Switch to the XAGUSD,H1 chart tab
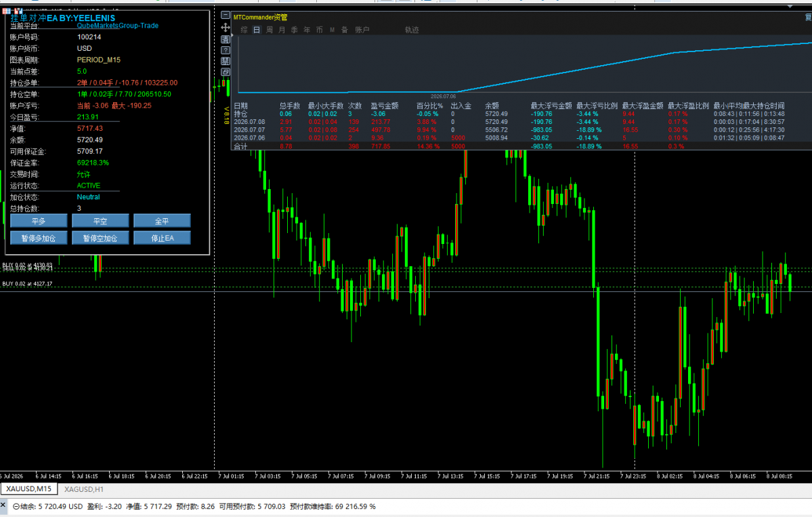The image size is (812, 517). [84, 489]
